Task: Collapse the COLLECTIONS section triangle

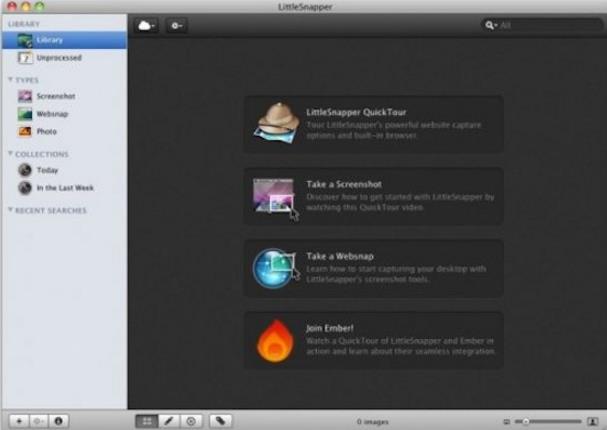Action: pos(10,154)
